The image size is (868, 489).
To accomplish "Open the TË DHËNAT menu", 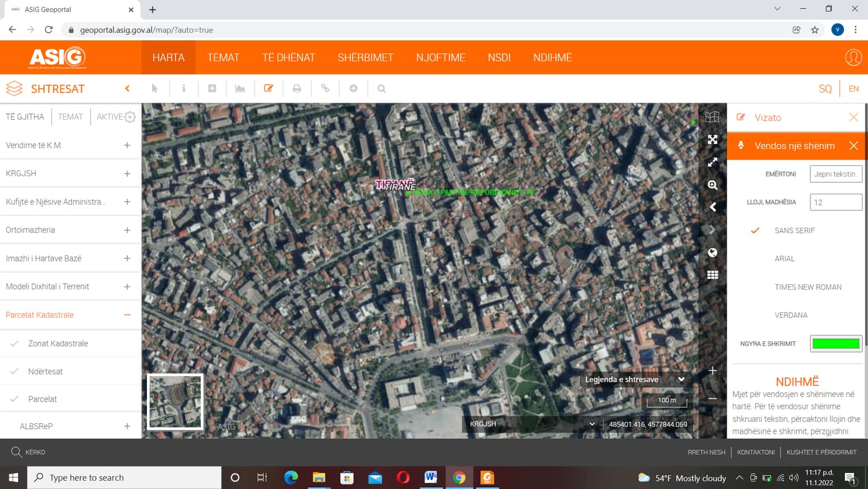I will pos(288,58).
